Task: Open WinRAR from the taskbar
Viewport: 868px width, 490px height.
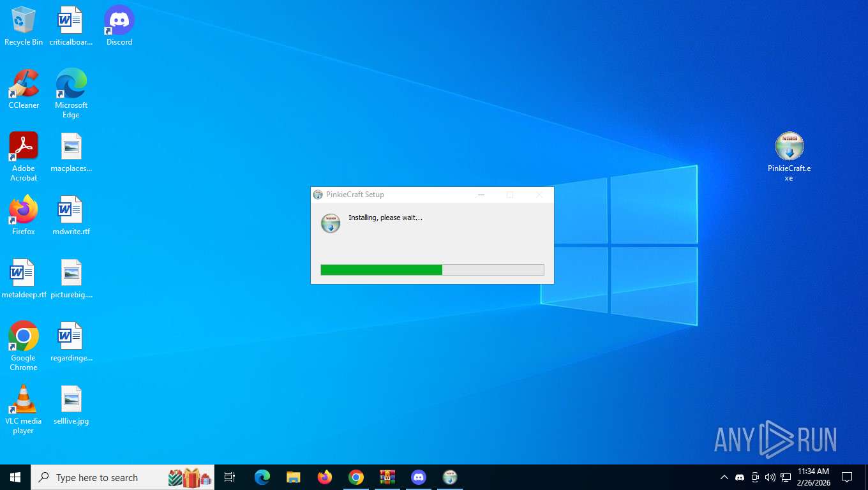Action: pos(387,477)
